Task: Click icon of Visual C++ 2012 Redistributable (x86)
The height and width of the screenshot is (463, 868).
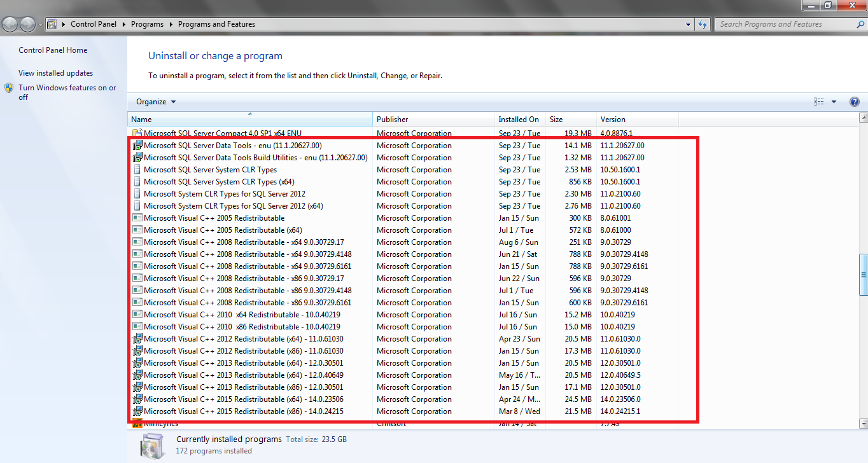Action: [137, 351]
